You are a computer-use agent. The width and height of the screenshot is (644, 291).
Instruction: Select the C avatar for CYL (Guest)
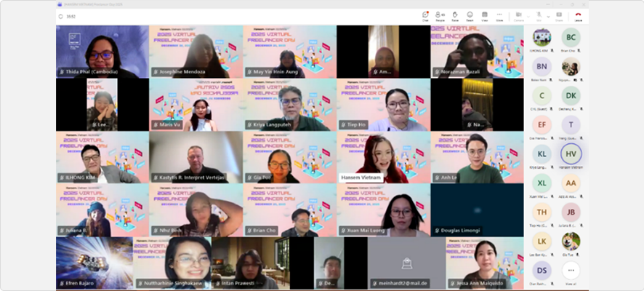(x=542, y=96)
